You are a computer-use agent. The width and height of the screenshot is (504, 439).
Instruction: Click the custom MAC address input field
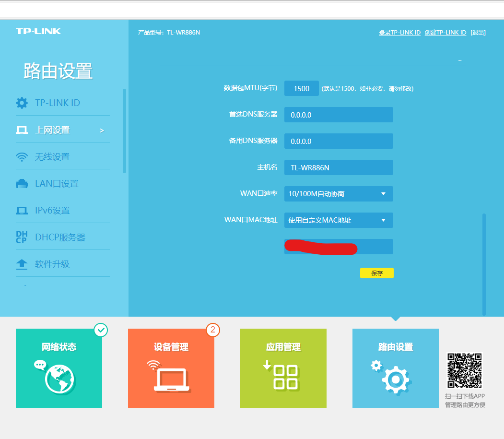[x=339, y=247]
